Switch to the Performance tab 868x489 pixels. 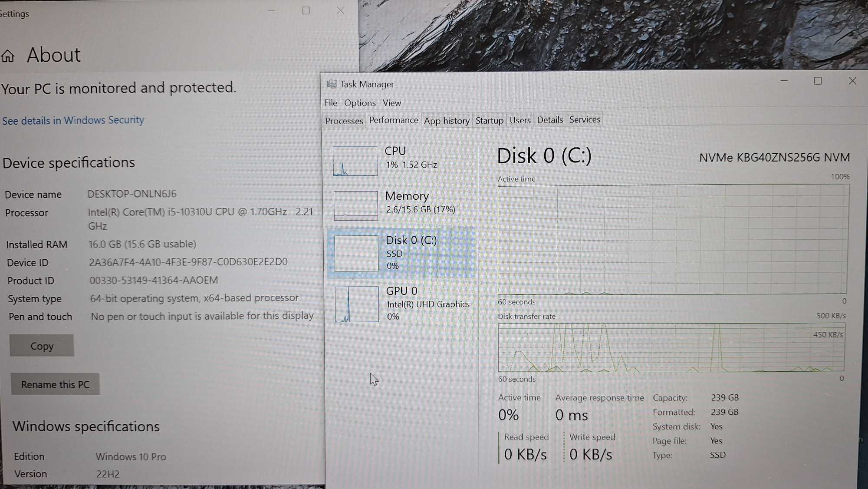(394, 120)
